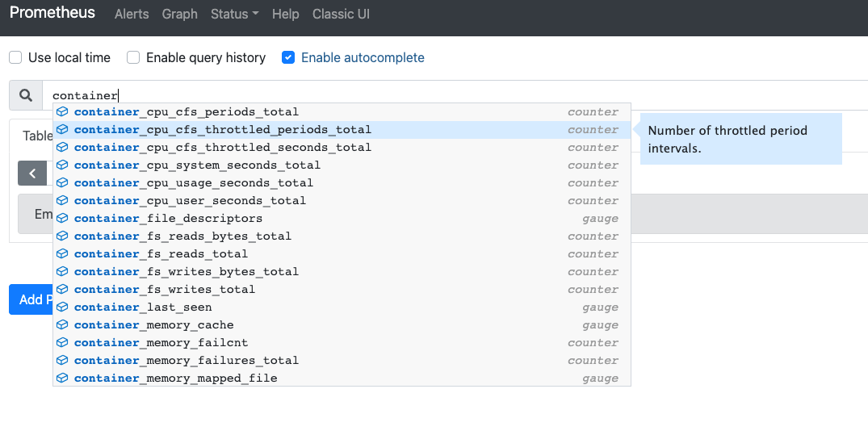Select suggestion container_cpu_cfs_throttled_seconds_total
Image resolution: width=868 pixels, height=435 pixels.
(342, 147)
